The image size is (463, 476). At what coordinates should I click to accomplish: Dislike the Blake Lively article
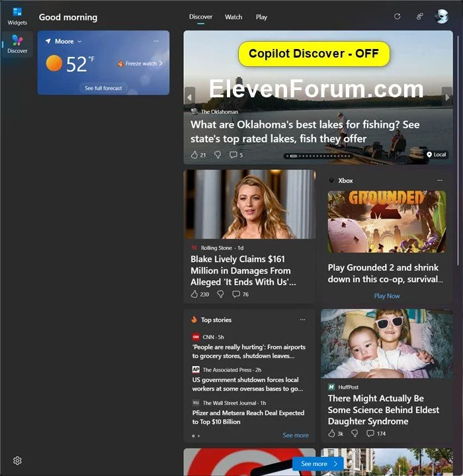coord(220,294)
